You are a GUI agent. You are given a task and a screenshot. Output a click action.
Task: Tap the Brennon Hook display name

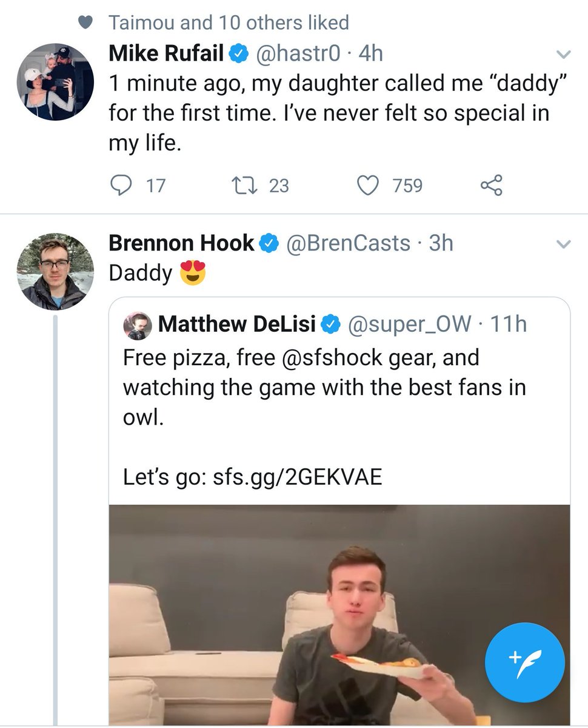pos(181,243)
